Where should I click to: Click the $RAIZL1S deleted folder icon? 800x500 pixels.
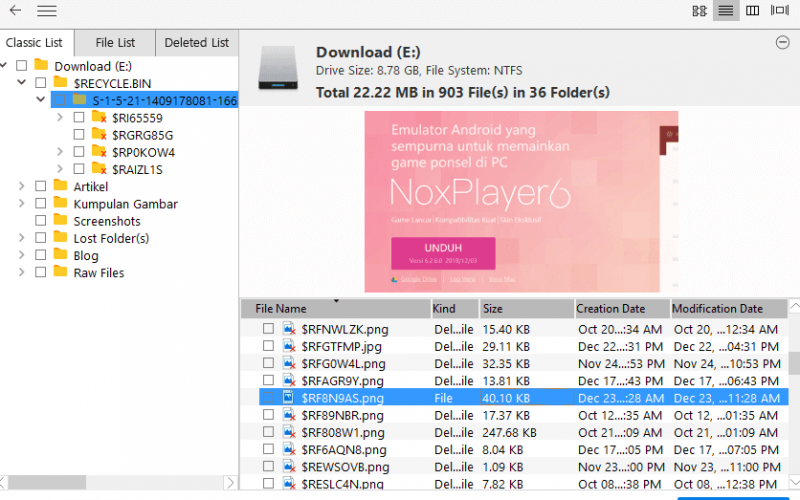point(99,169)
